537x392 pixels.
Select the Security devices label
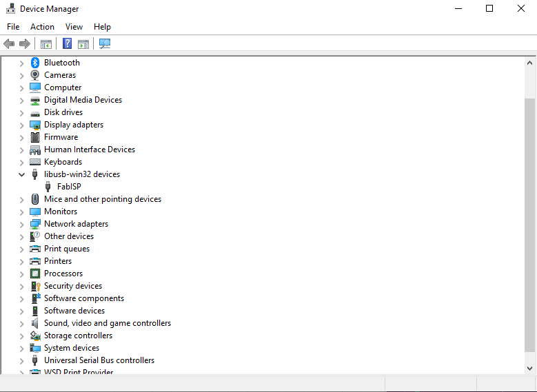[x=73, y=286]
